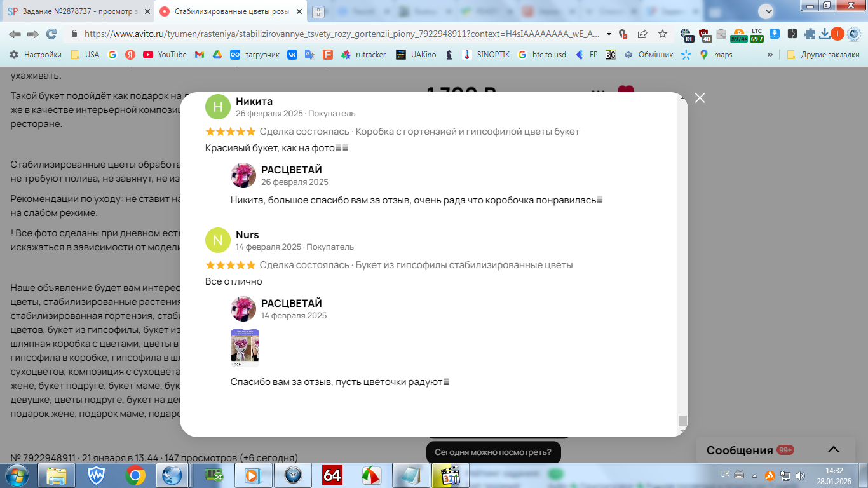This screenshot has height=488, width=868.
Task: Open Никита's reviewer avatar
Action: point(218,107)
